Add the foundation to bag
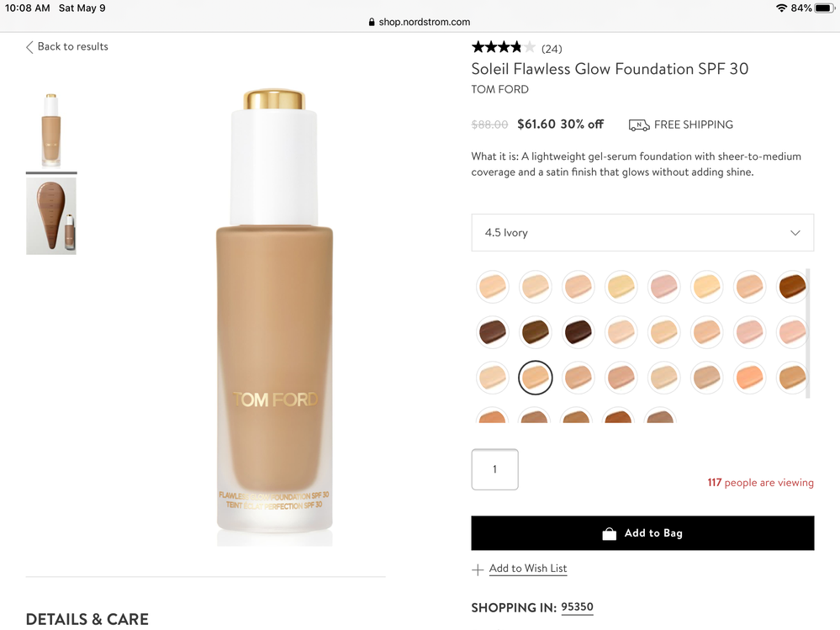 click(642, 533)
